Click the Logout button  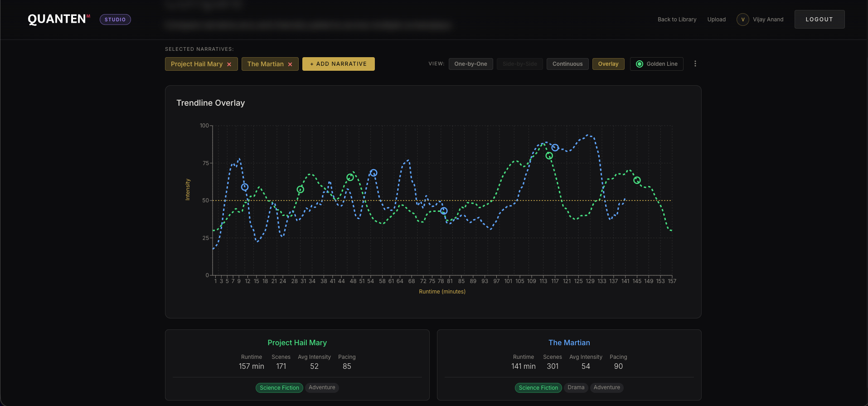tap(819, 20)
